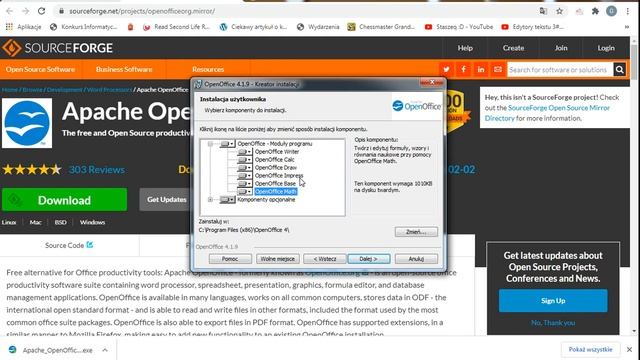Image resolution: width=640 pixels, height=360 pixels.
Task: Close the Chrome downloads bar
Action: click(629, 349)
